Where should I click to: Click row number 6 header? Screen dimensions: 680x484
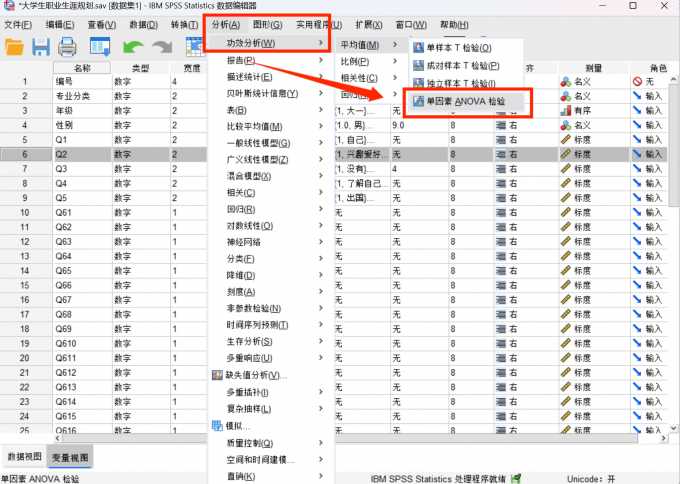point(25,154)
